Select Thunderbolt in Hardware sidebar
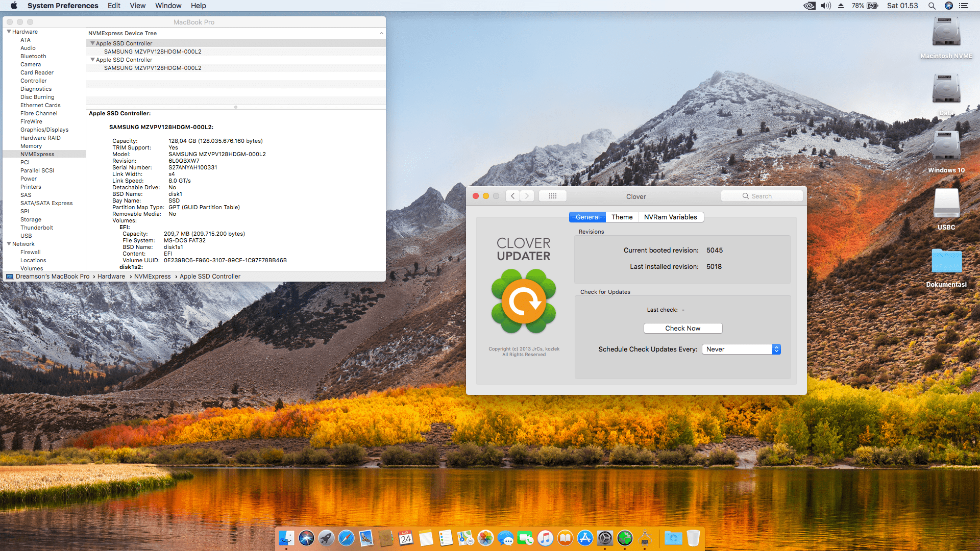This screenshot has width=980, height=551. (37, 228)
